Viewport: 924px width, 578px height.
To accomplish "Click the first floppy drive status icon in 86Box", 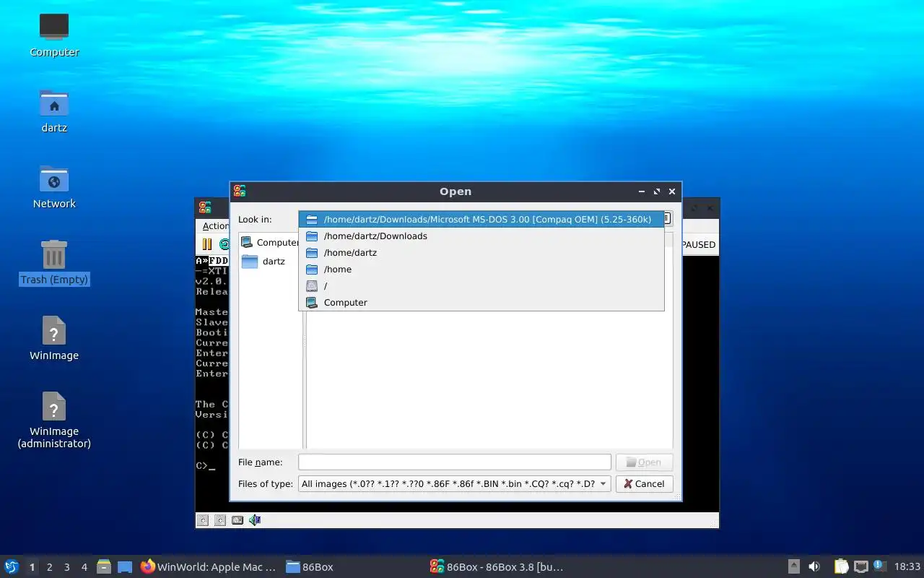I will point(203,519).
